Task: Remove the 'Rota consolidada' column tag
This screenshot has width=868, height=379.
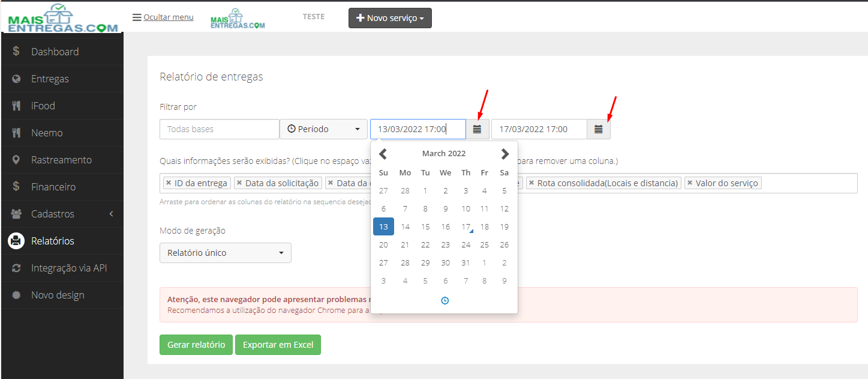Action: click(531, 183)
